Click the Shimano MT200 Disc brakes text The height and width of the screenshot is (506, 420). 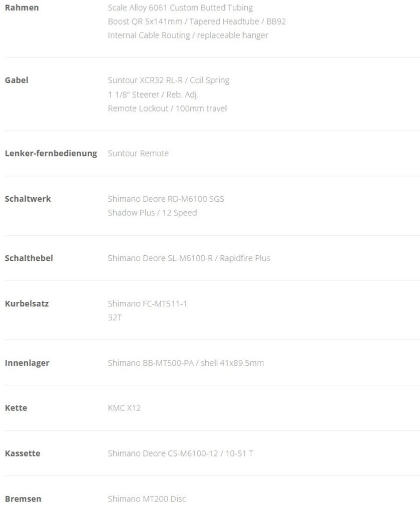[x=147, y=499]
